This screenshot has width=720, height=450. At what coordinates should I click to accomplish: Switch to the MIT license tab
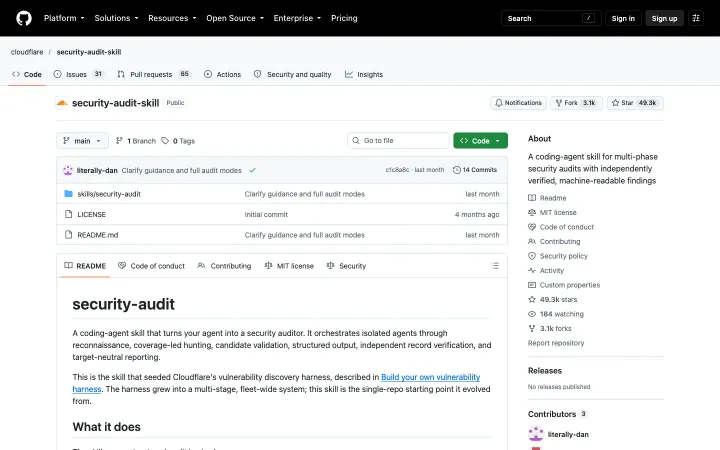(289, 266)
